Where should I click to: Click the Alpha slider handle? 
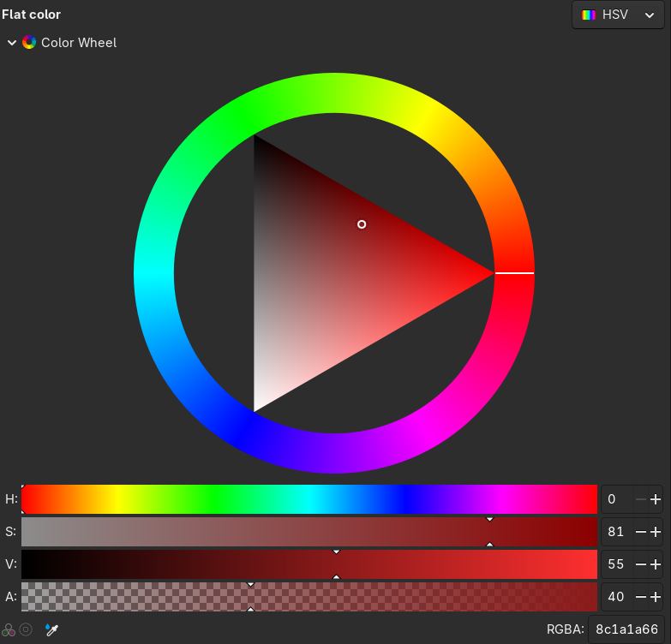(250, 597)
